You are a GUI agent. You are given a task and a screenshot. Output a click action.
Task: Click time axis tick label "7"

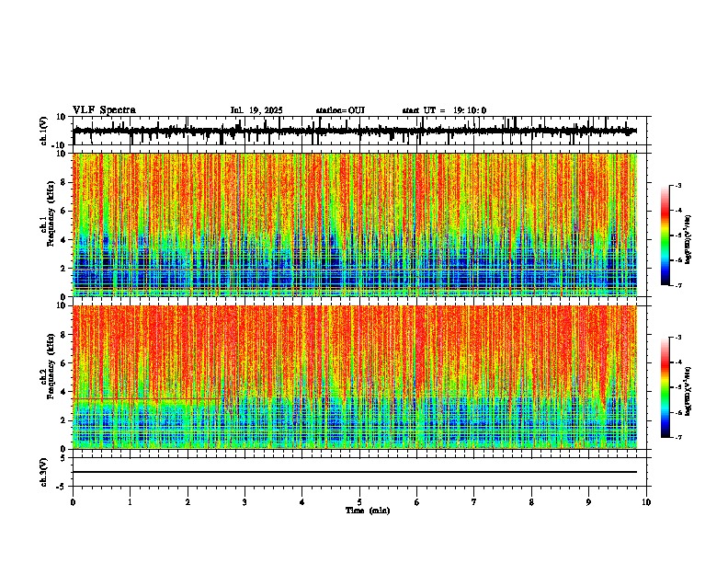474,502
